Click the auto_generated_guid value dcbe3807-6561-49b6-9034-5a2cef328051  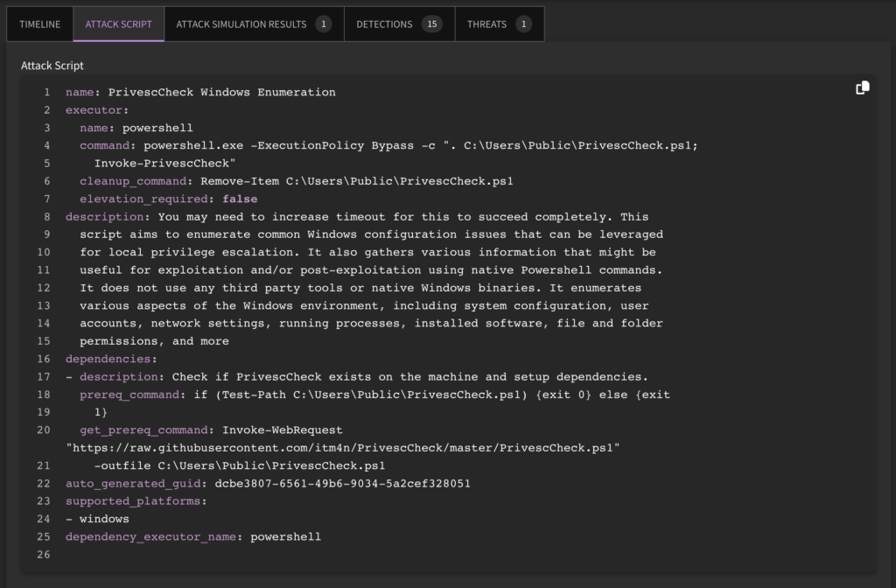point(343,483)
